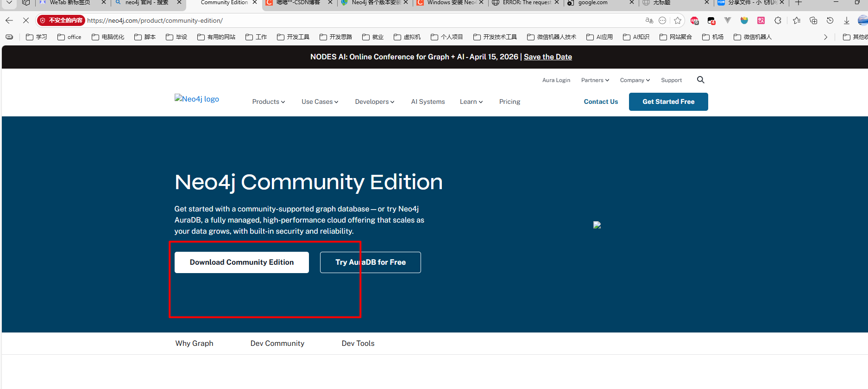Click the gray V extension icon

pyautogui.click(x=728, y=20)
